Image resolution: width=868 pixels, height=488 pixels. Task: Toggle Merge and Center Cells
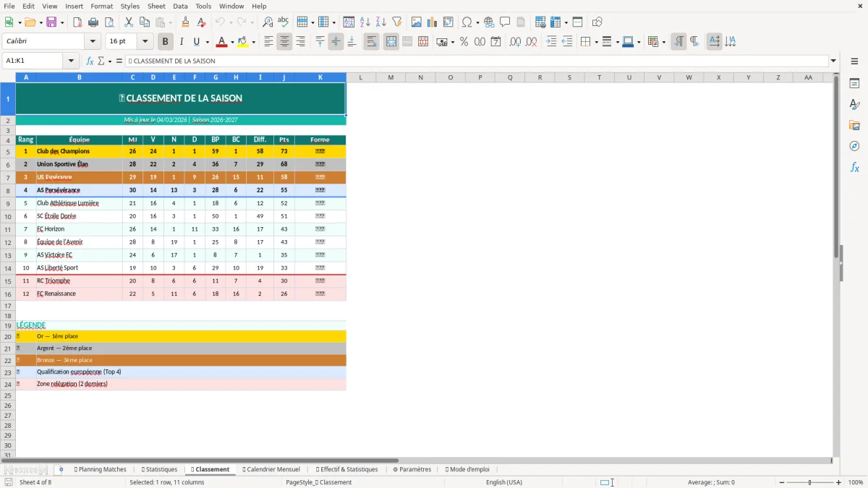pyautogui.click(x=391, y=42)
